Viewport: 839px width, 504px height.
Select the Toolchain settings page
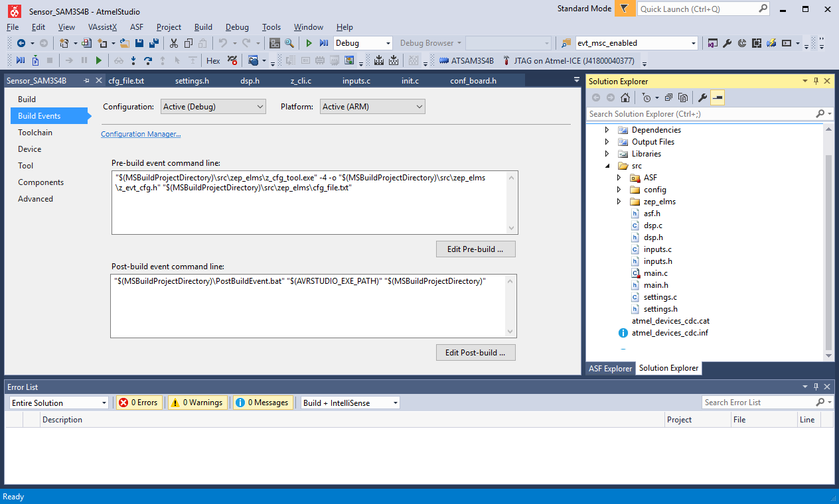(x=35, y=133)
